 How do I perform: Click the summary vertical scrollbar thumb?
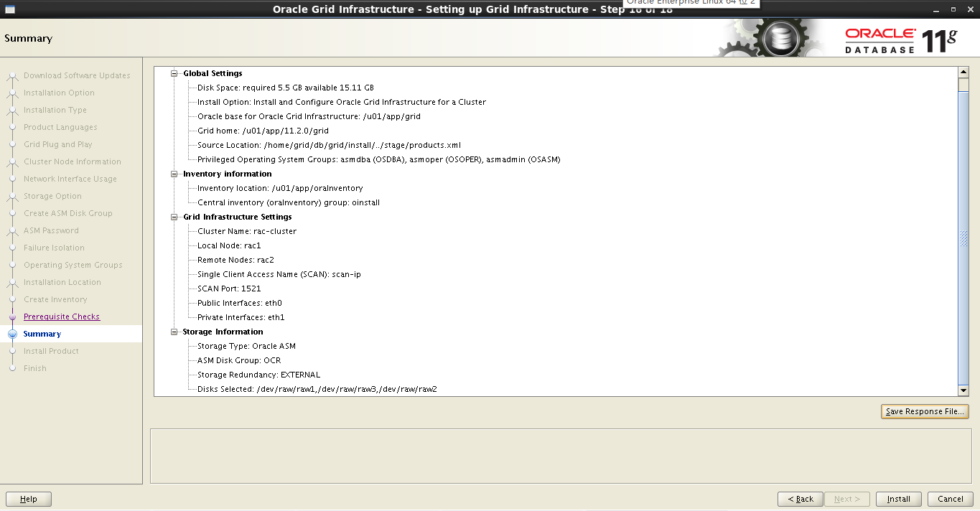point(963,238)
